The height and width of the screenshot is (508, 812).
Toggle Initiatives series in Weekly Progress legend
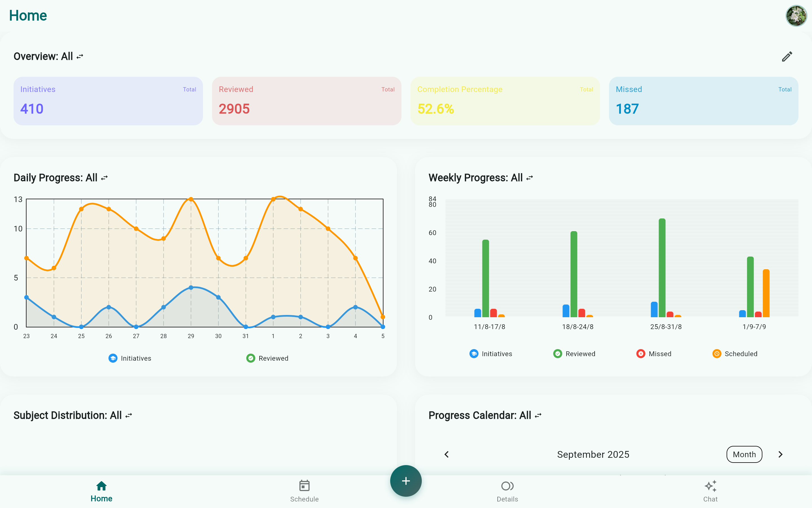[x=491, y=354]
